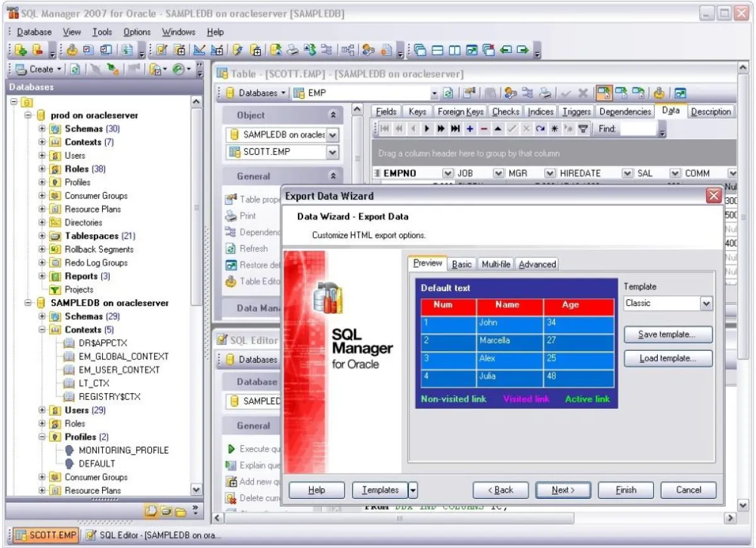This screenshot has width=756, height=548.
Task: Switch to the Multi-file export tab
Action: pos(495,264)
